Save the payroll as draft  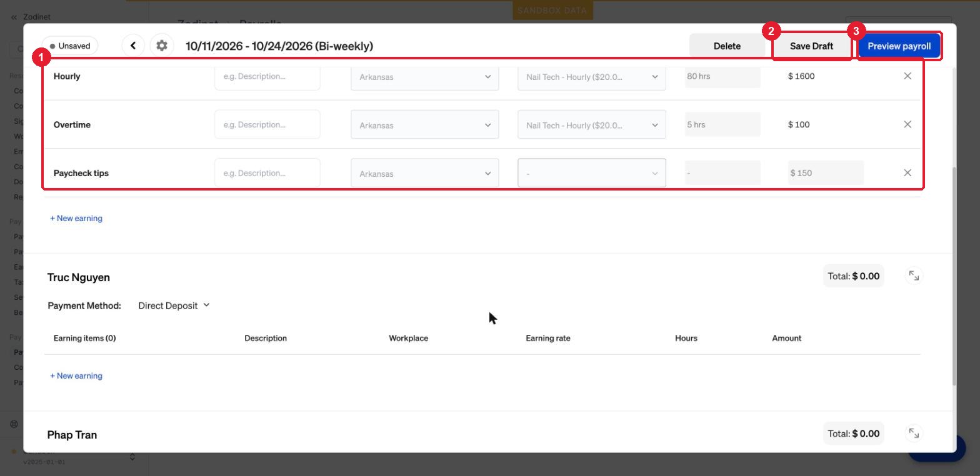pyautogui.click(x=811, y=46)
